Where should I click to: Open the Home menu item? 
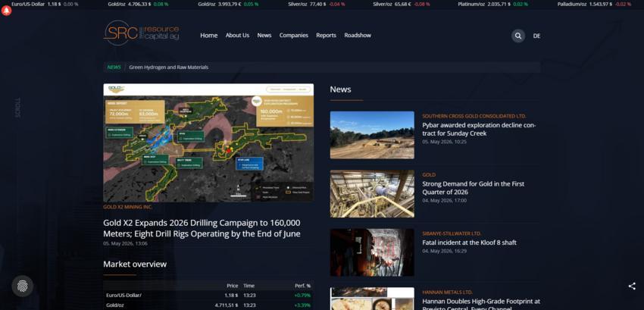pos(208,36)
